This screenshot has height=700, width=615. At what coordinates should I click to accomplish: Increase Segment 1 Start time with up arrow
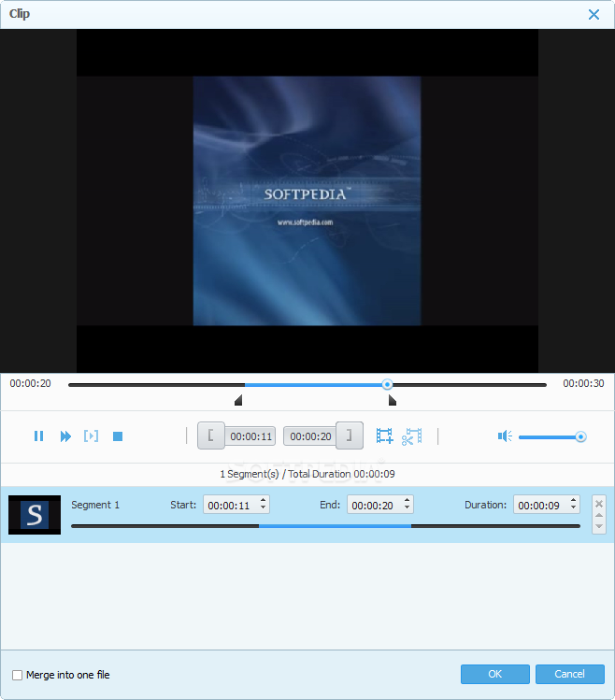(263, 500)
